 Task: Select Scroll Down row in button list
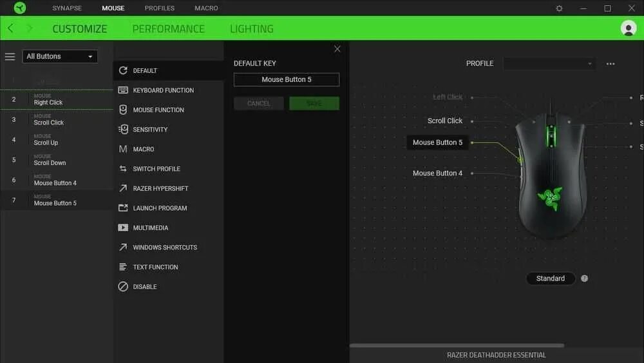pos(57,160)
